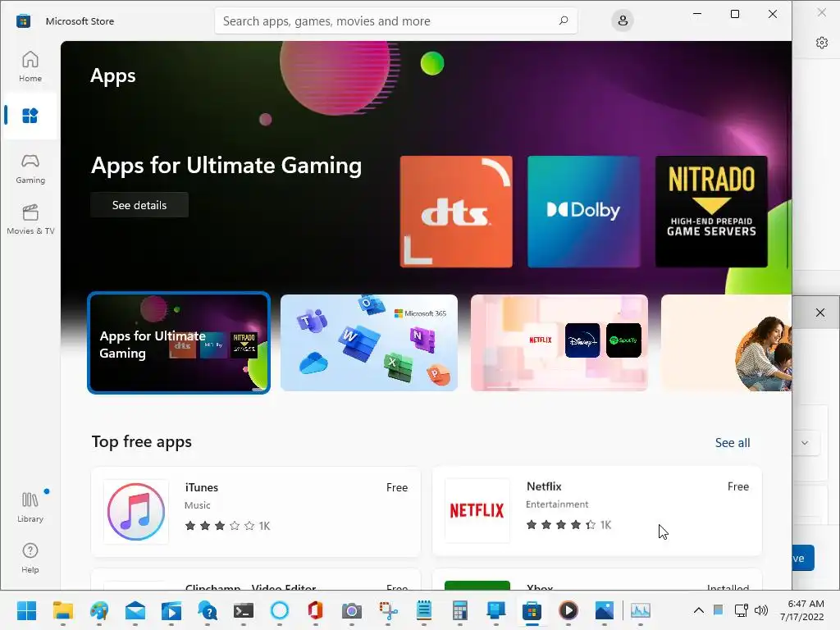The width and height of the screenshot is (840, 630).
Task: Open the DTS app tile
Action: (456, 212)
